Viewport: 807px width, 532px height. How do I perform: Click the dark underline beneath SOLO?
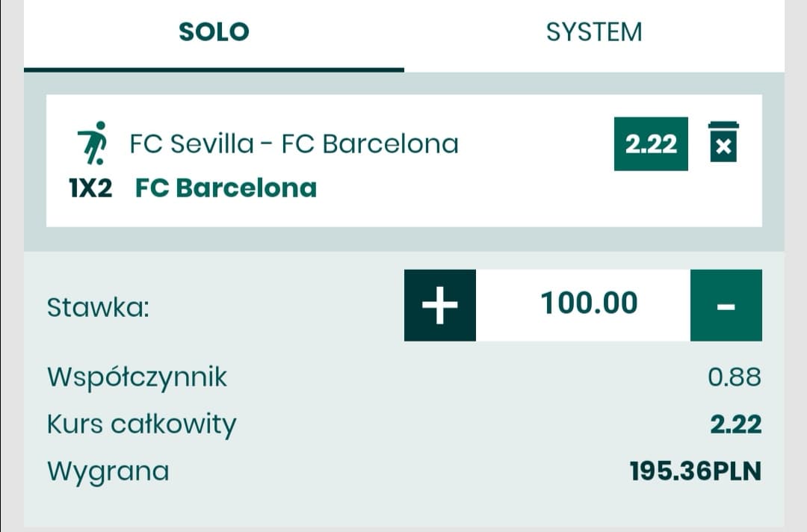tap(214, 69)
